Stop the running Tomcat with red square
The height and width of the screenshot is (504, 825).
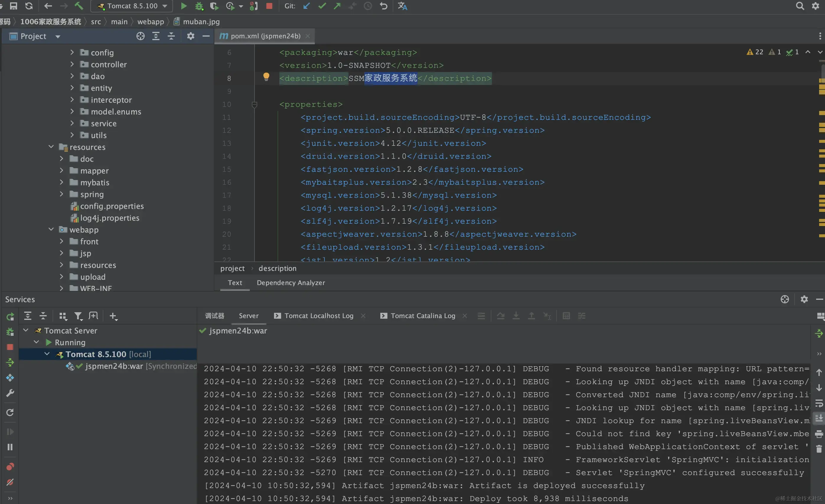click(269, 6)
